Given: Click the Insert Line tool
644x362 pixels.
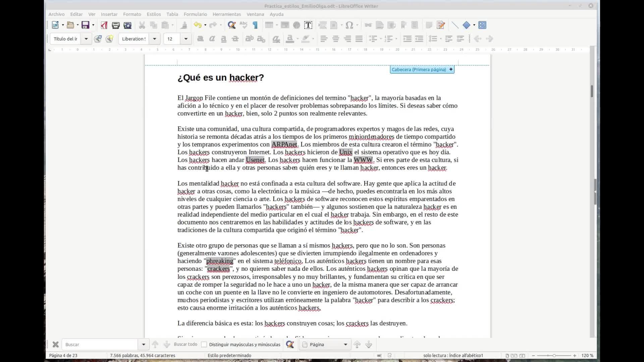Looking at the screenshot, I should pos(455,25).
